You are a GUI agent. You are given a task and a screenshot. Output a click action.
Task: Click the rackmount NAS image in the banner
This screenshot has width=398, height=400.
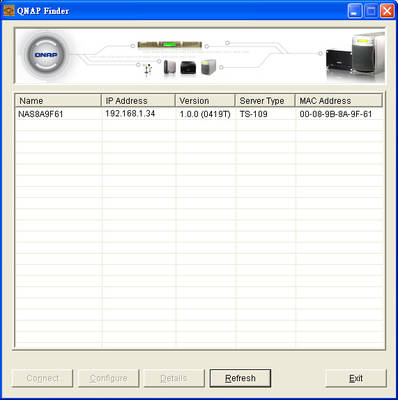[170, 45]
